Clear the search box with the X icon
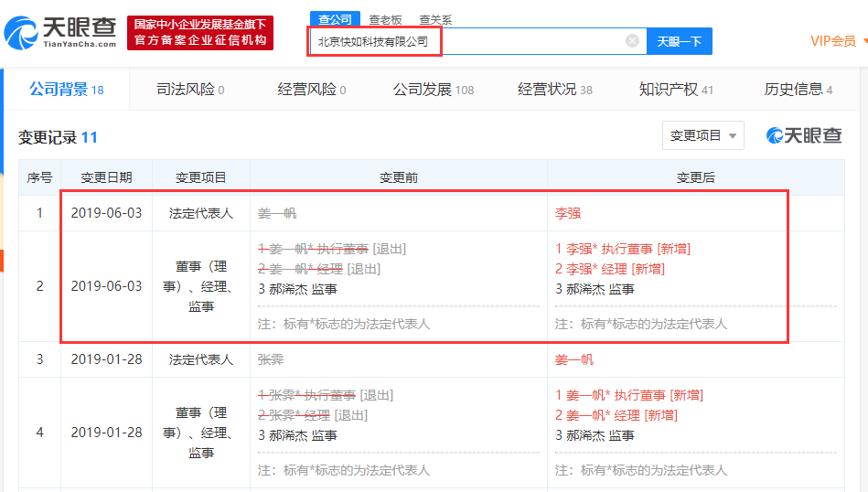Screen dimensions: 868x492 [x=632, y=41]
